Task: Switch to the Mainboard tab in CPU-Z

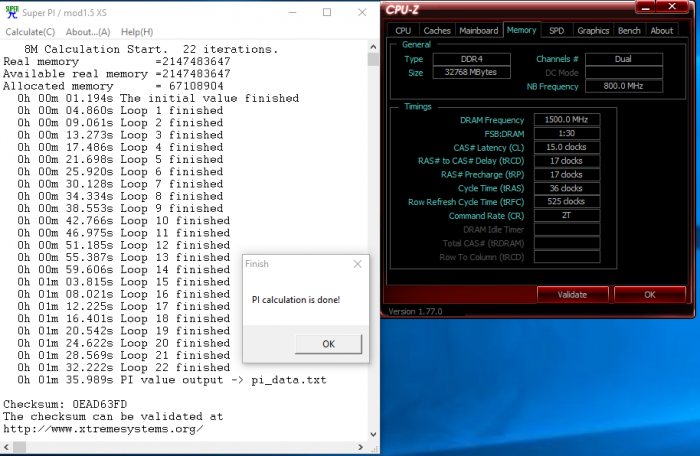Action: tap(479, 30)
